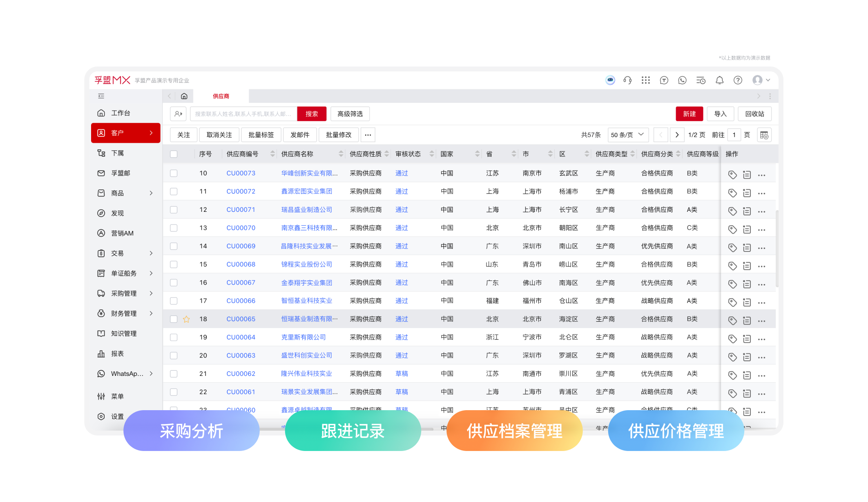Expand the 交易 sidebar section
The width and height of the screenshot is (868, 502).
(117, 253)
